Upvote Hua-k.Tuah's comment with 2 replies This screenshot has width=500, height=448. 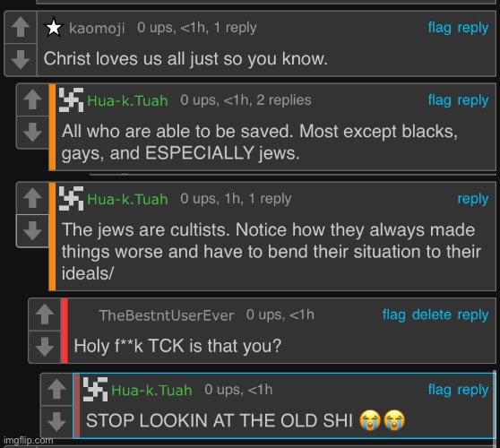32,99
